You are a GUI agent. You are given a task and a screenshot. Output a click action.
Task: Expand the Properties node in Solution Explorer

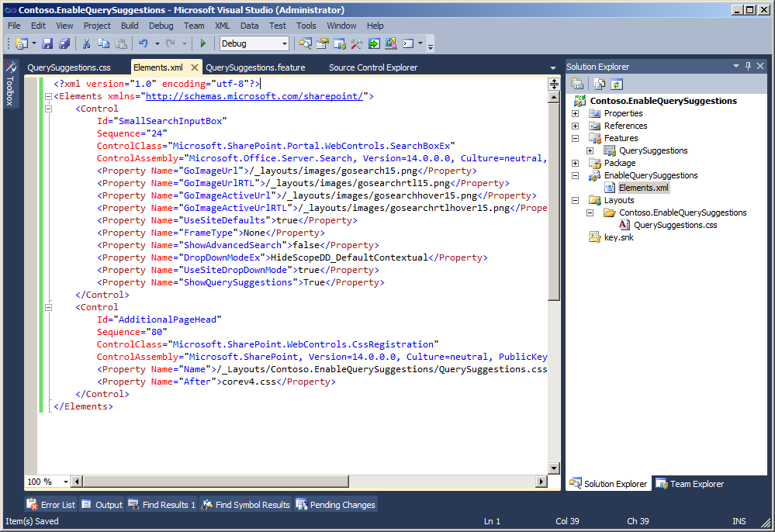(576, 113)
